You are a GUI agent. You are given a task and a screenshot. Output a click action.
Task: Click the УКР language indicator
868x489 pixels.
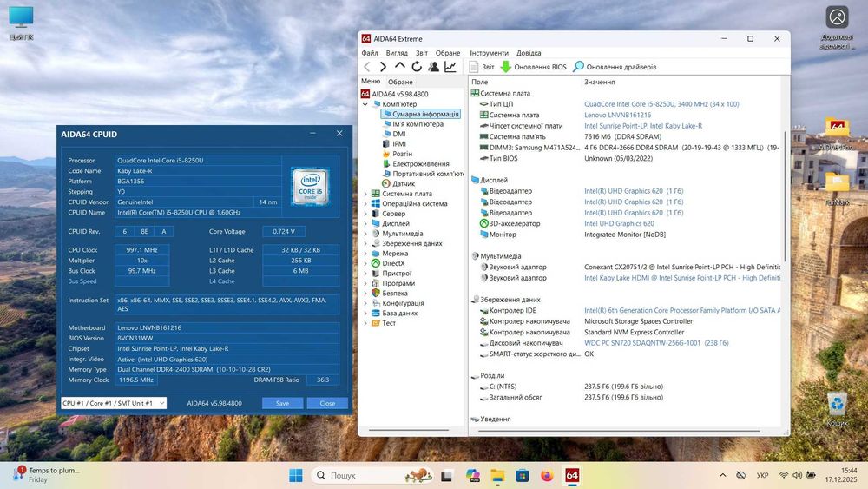click(x=762, y=475)
